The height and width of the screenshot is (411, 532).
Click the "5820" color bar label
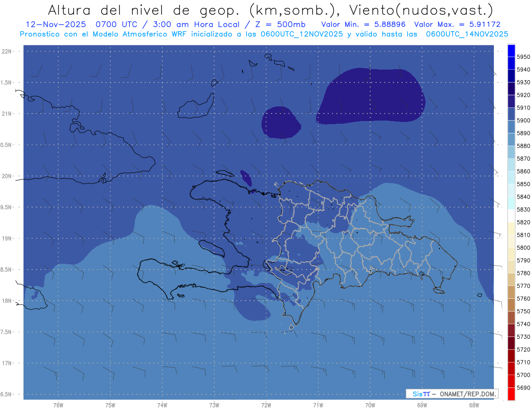pos(523,222)
